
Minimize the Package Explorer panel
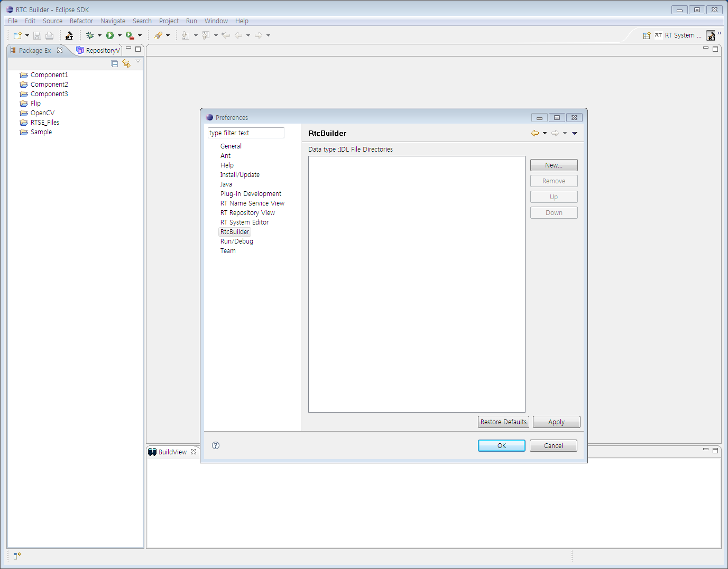click(128, 48)
